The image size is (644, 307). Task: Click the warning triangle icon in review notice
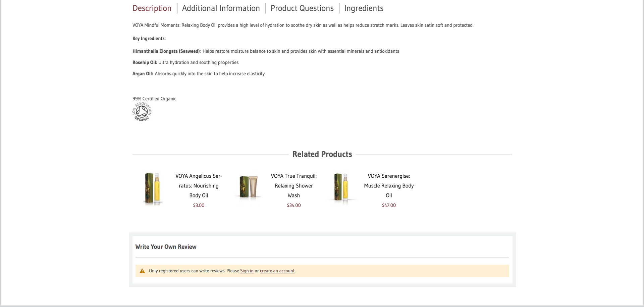pos(142,271)
